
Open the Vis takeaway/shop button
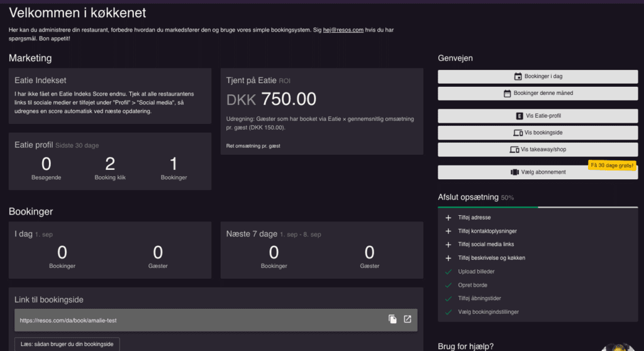pyautogui.click(x=538, y=150)
